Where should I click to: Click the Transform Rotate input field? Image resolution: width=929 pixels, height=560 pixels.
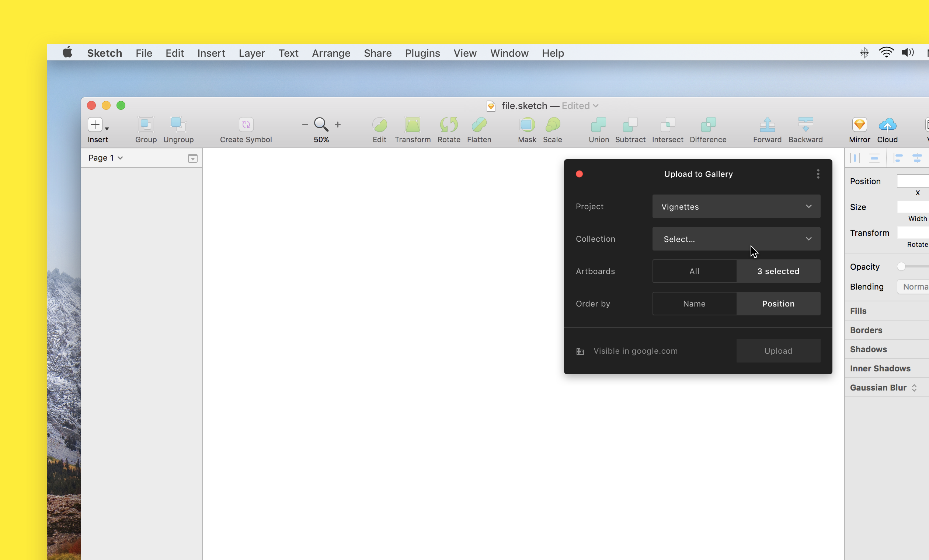click(x=913, y=232)
